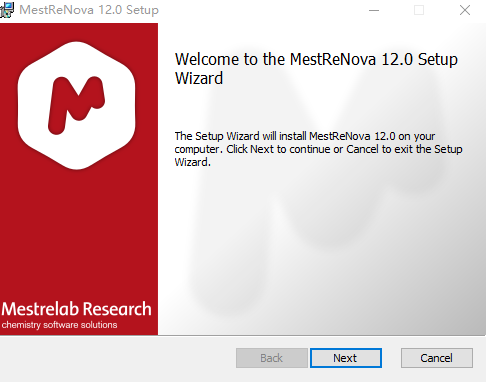Click the word 'Wizard' on the heading's second line

[199, 78]
